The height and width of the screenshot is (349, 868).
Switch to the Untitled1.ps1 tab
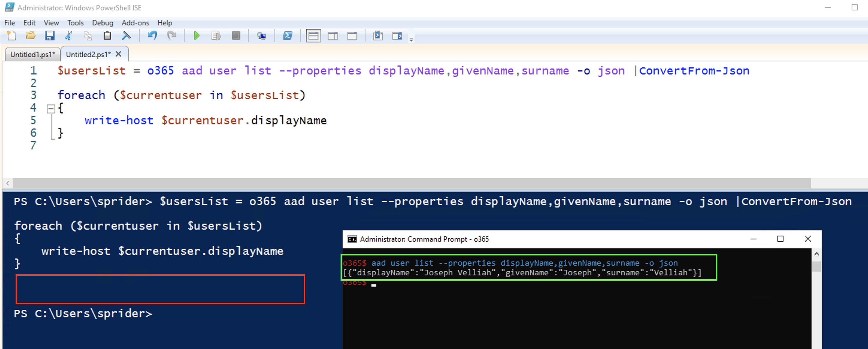32,54
